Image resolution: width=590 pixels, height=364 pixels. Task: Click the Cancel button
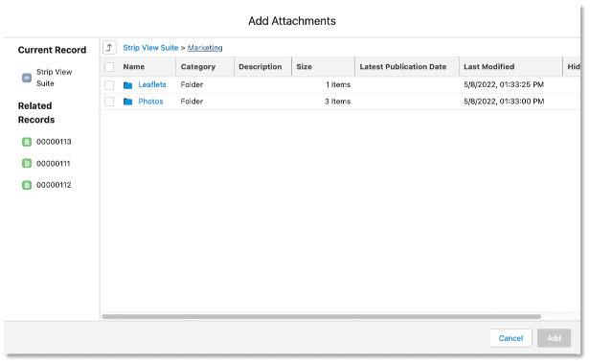coord(511,338)
